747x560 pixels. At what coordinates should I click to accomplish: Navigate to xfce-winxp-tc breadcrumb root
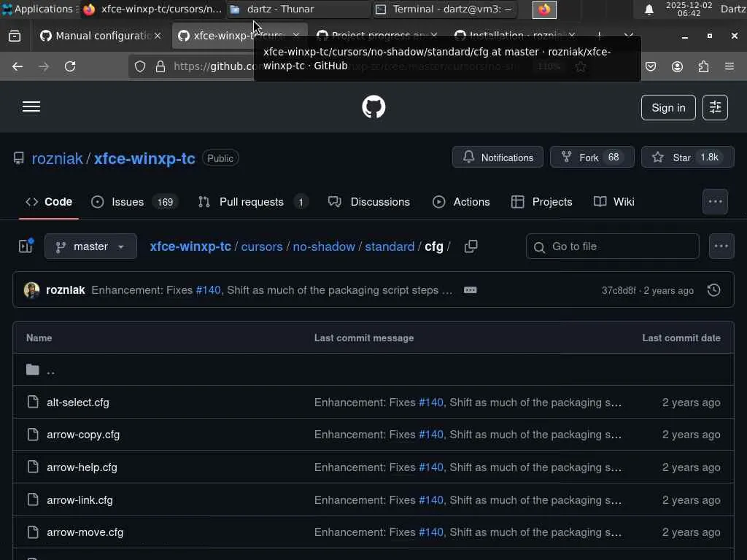point(190,246)
